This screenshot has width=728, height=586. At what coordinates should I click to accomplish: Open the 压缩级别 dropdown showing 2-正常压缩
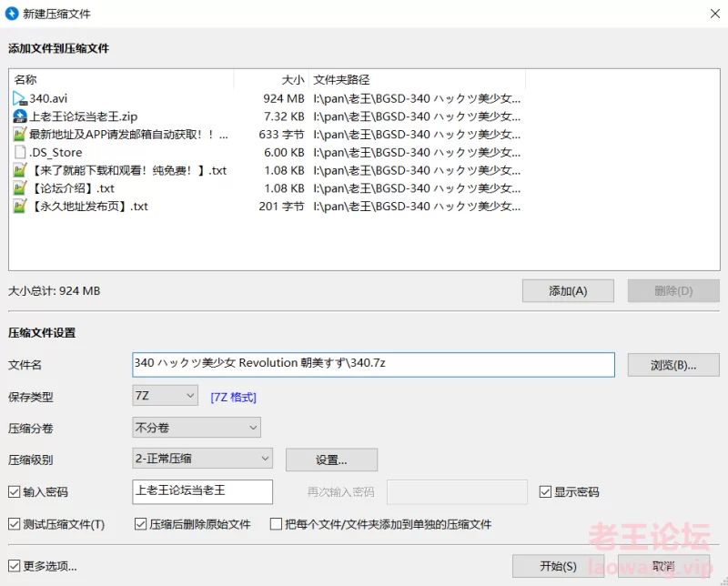(x=202, y=459)
